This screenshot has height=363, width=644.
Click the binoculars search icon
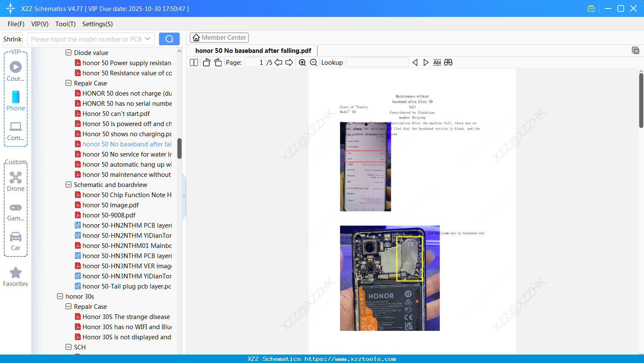coord(448,63)
